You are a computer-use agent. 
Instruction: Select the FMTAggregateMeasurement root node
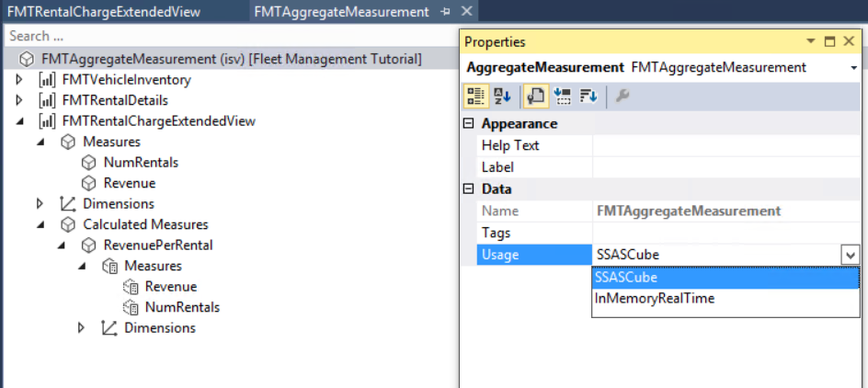pos(231,59)
